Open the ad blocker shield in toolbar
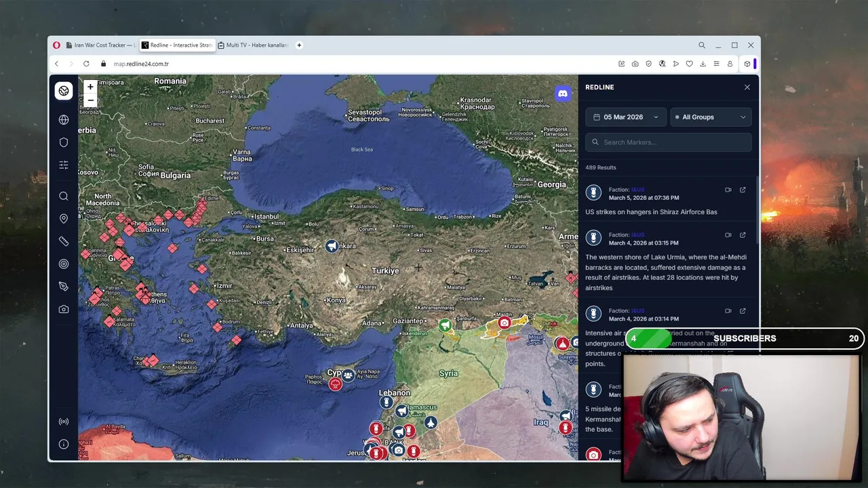 [x=648, y=64]
